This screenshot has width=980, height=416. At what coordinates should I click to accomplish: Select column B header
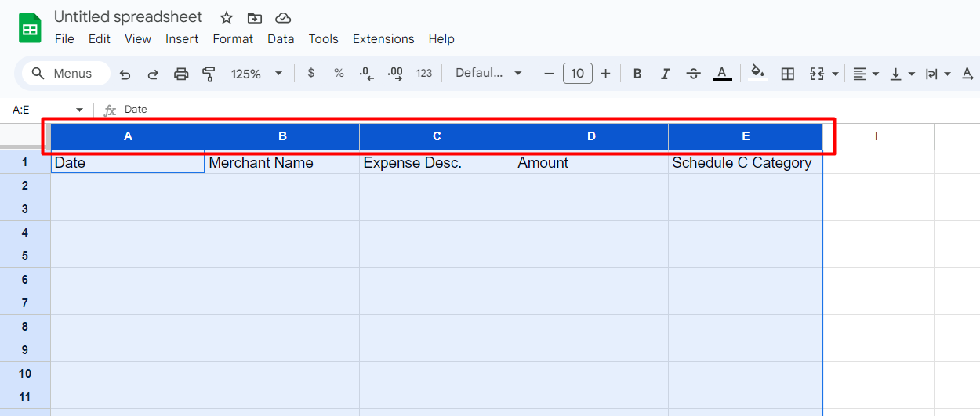282,136
